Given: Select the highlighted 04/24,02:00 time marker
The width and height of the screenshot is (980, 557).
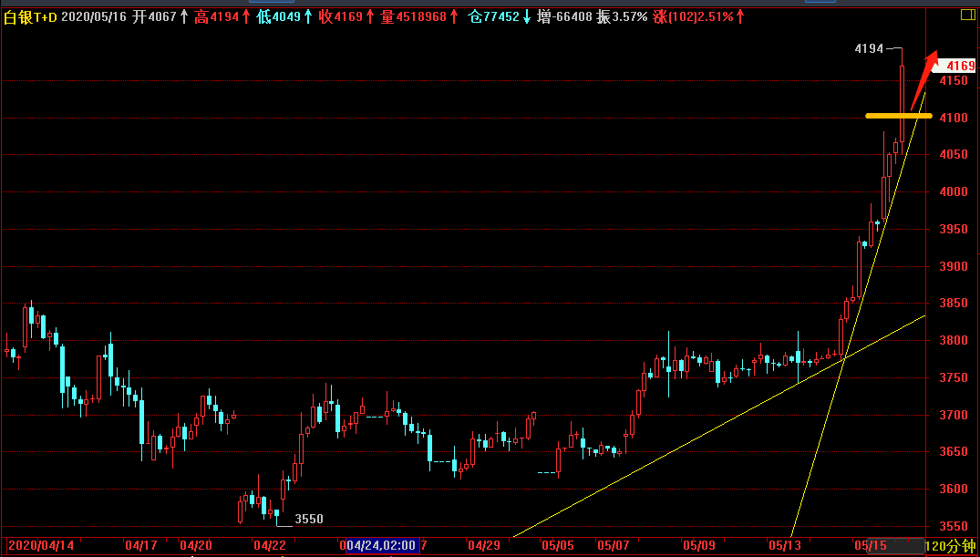Looking at the screenshot, I should (383, 546).
